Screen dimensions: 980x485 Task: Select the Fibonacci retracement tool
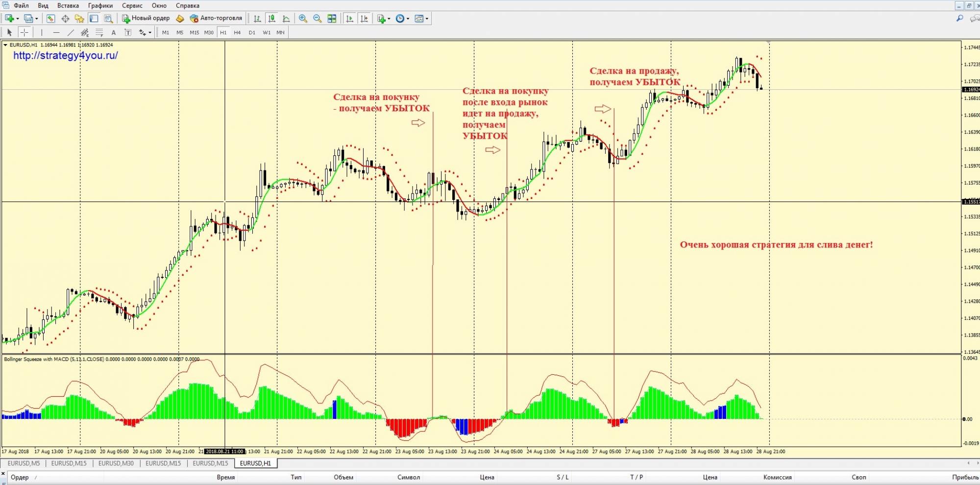click(99, 33)
